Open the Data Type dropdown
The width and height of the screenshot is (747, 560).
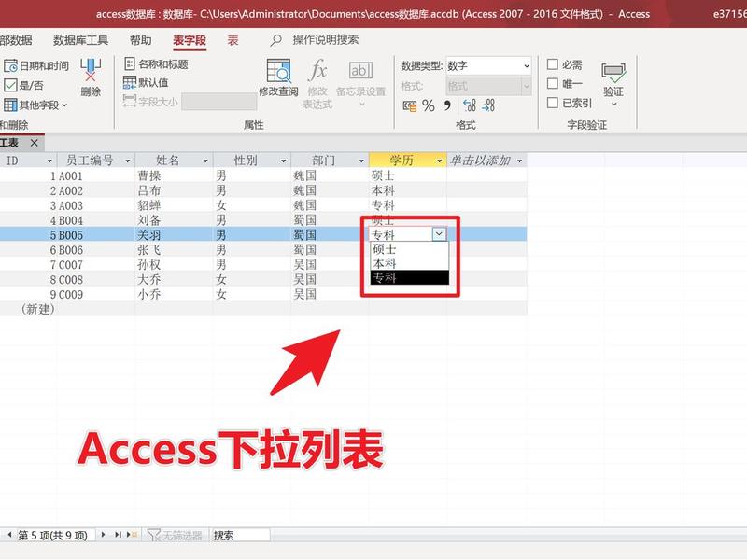tap(527, 65)
